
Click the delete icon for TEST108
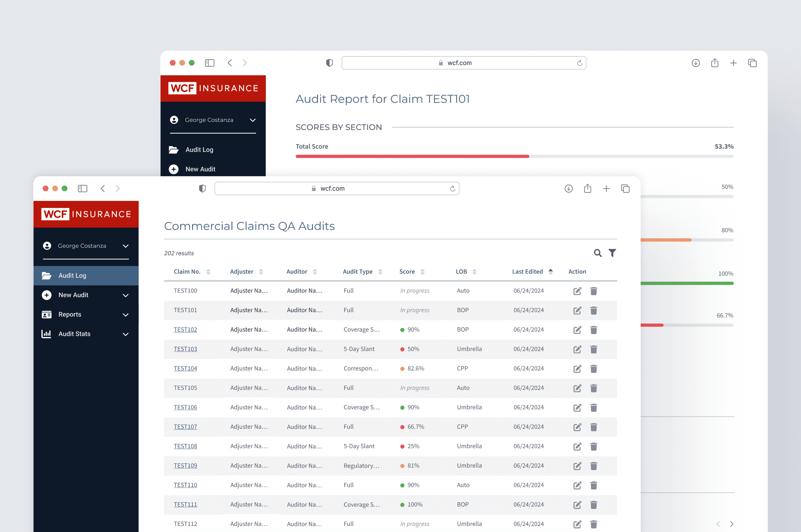click(x=594, y=446)
